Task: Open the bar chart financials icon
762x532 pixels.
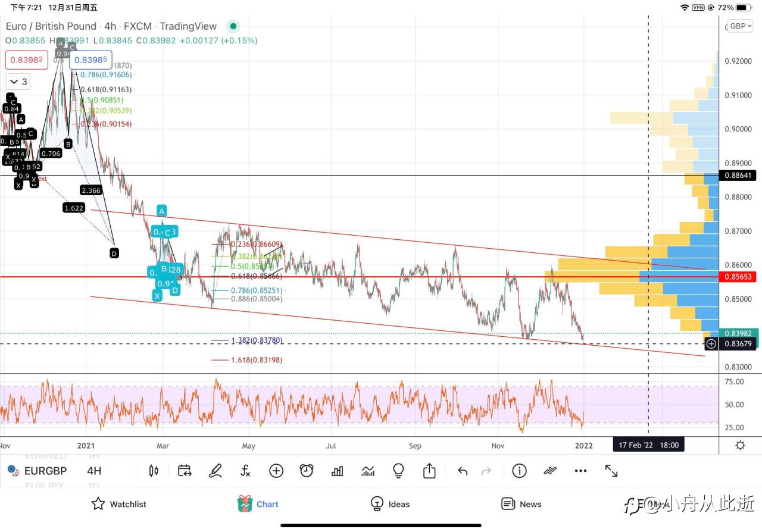Action: tap(338, 471)
